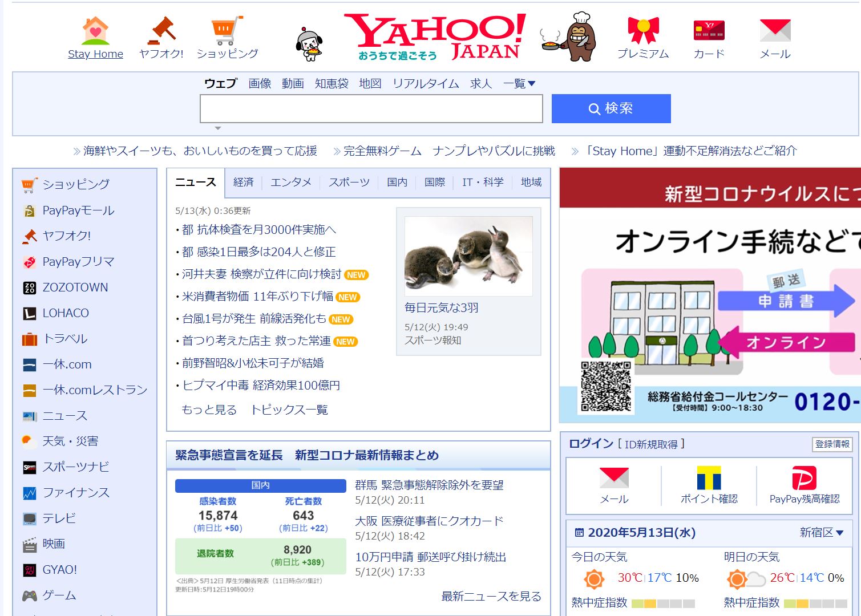Image resolution: width=861 pixels, height=616 pixels.
Task: Click the もっと見る link
Action: coord(209,410)
